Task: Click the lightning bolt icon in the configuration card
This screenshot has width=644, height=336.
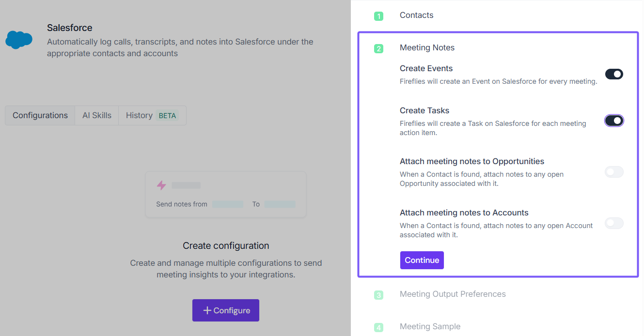Action: (x=161, y=185)
